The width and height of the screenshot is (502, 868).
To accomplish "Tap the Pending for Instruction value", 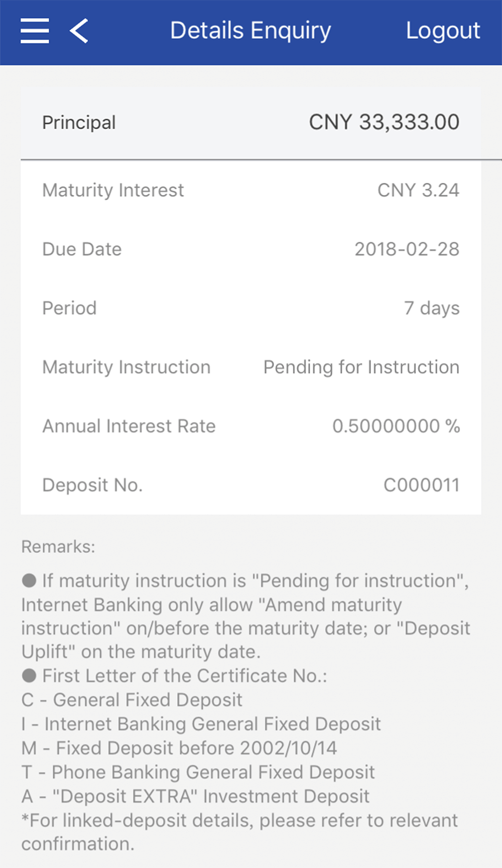I will pyautogui.click(x=361, y=367).
